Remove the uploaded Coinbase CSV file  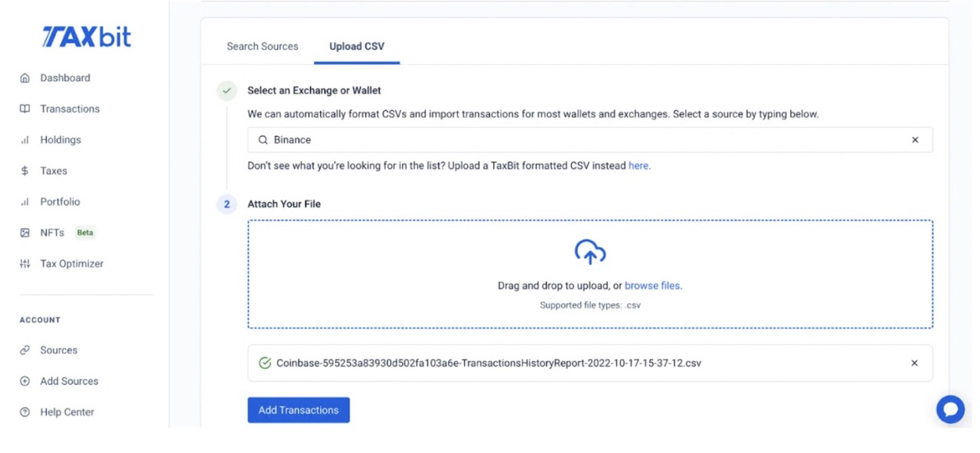914,363
